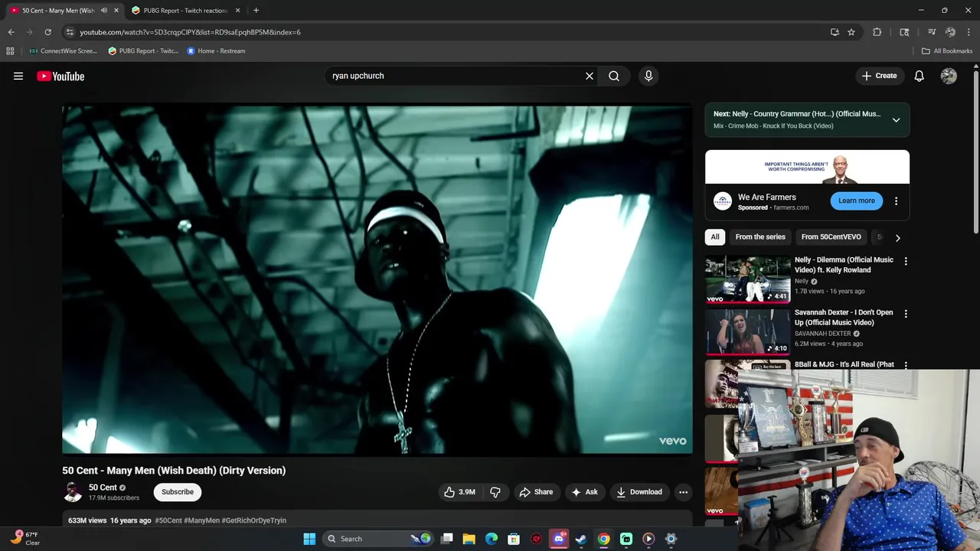Open options for Savannah Dexter video
The width and height of the screenshot is (980, 551).
pos(906,314)
